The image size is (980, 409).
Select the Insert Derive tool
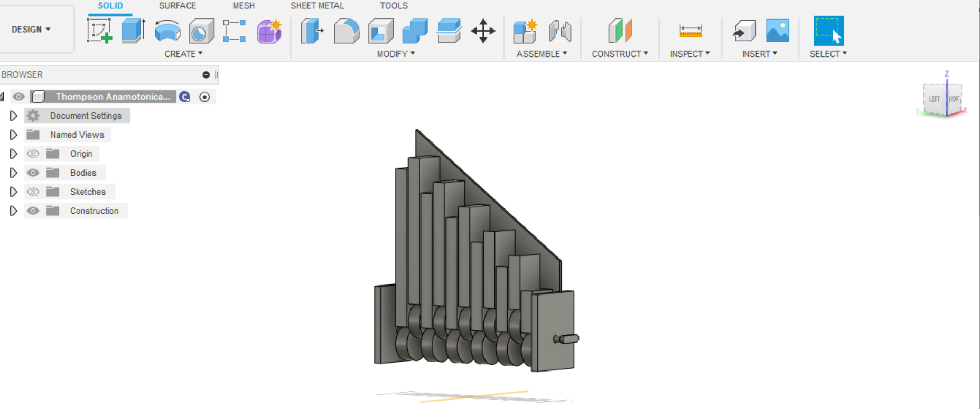coord(744,31)
